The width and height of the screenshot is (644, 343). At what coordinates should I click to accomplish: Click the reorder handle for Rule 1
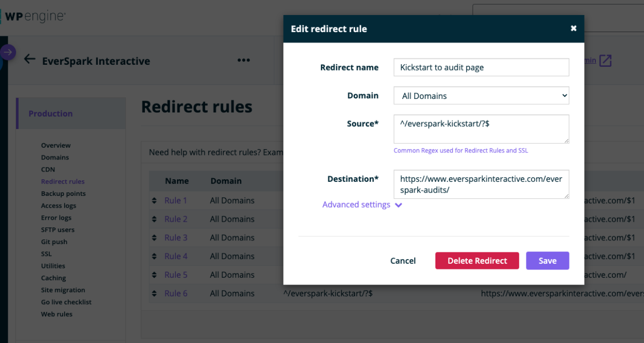tap(154, 201)
